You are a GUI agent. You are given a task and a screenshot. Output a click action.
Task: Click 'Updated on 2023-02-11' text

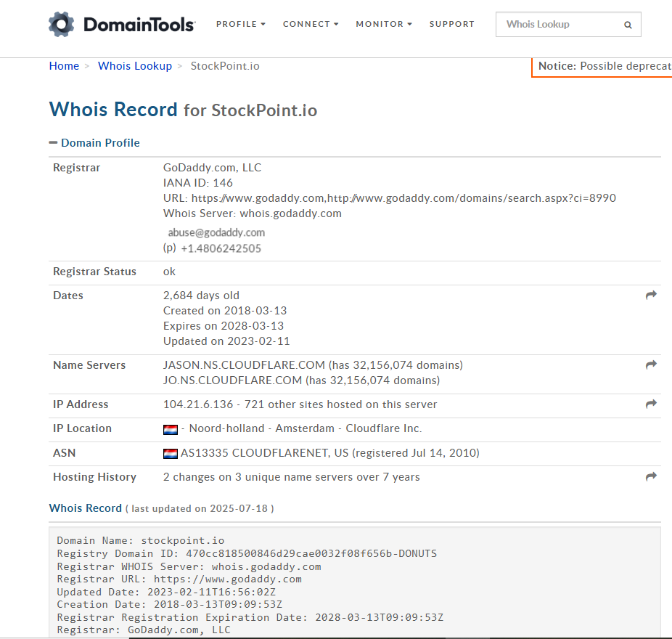226,341
